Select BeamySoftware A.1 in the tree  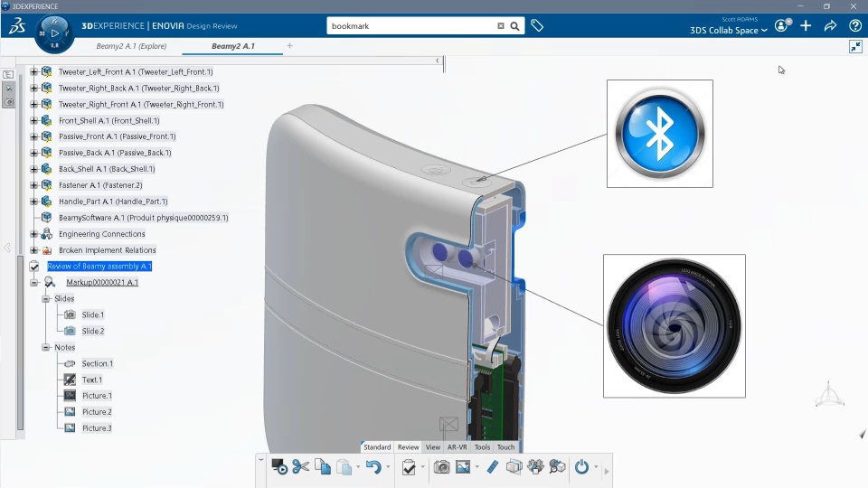coord(144,218)
